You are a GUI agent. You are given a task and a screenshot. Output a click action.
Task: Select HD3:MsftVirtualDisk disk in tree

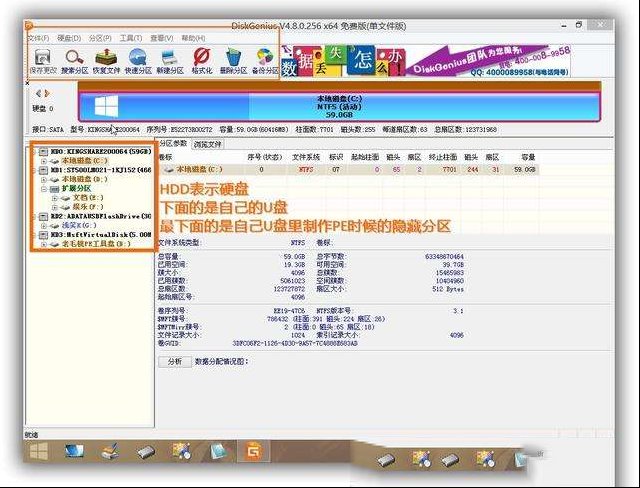(x=100, y=235)
